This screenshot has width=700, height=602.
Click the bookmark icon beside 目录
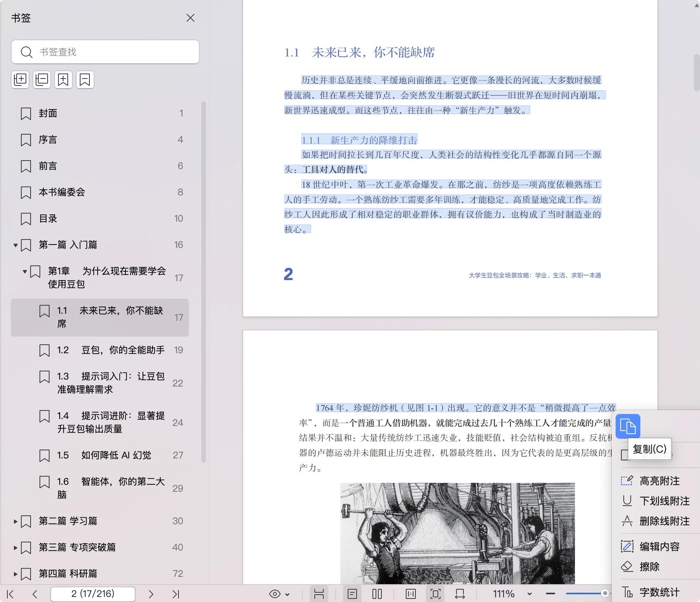point(26,219)
